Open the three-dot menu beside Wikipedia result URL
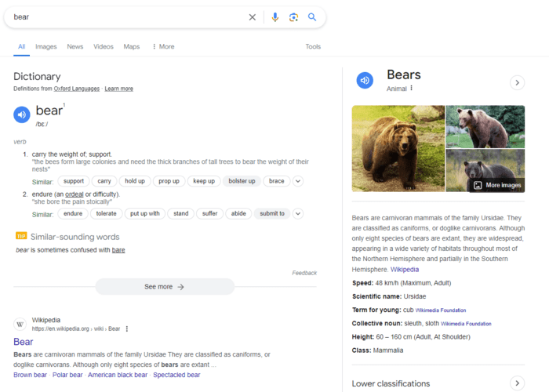This screenshot has width=549, height=392. tap(127, 328)
